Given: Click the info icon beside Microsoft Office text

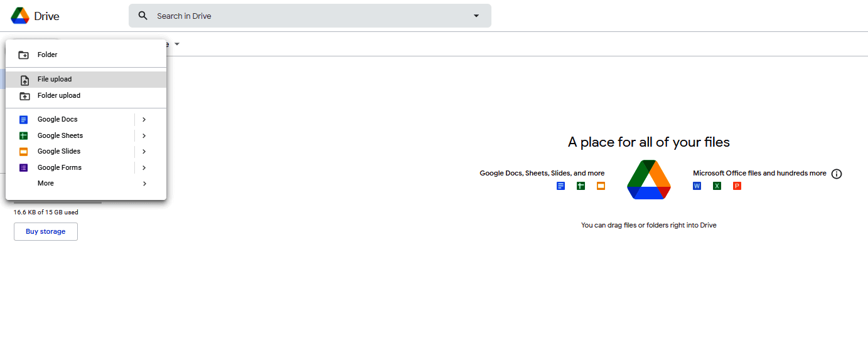Looking at the screenshot, I should (x=837, y=174).
